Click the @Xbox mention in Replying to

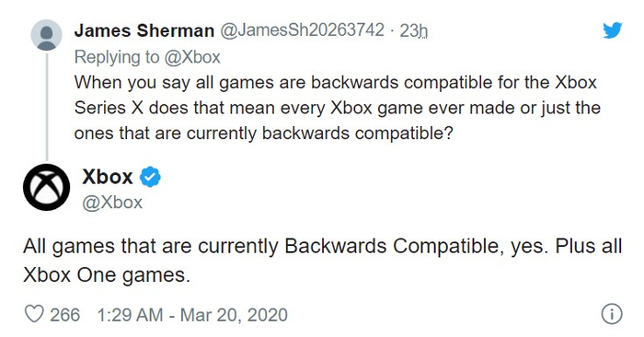192,57
